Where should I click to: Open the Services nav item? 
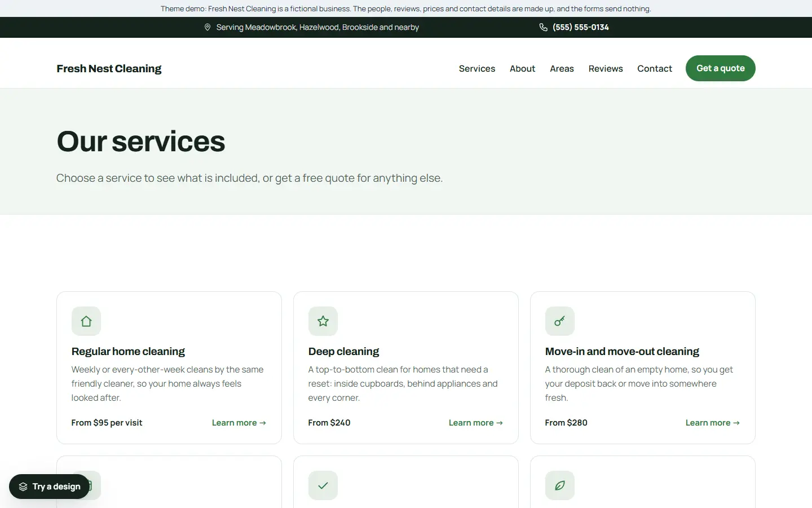pos(477,68)
